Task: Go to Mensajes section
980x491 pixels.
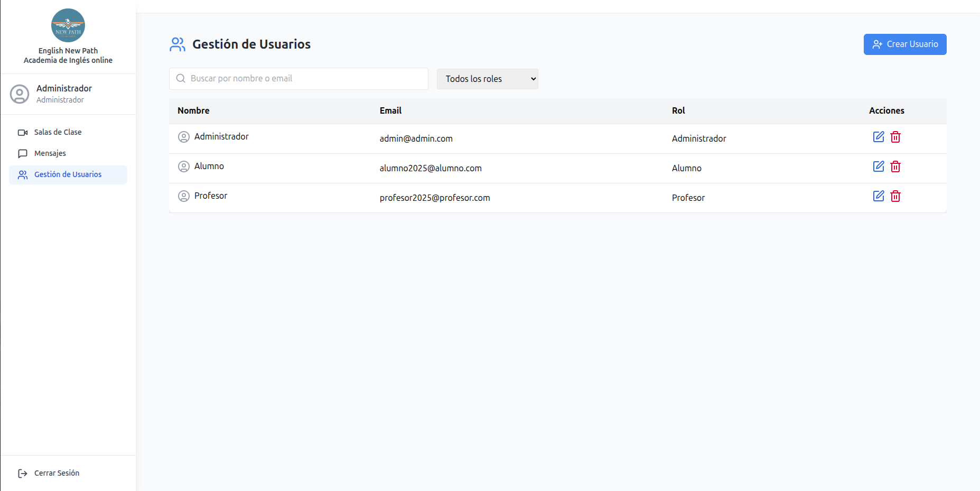Action: pyautogui.click(x=50, y=153)
